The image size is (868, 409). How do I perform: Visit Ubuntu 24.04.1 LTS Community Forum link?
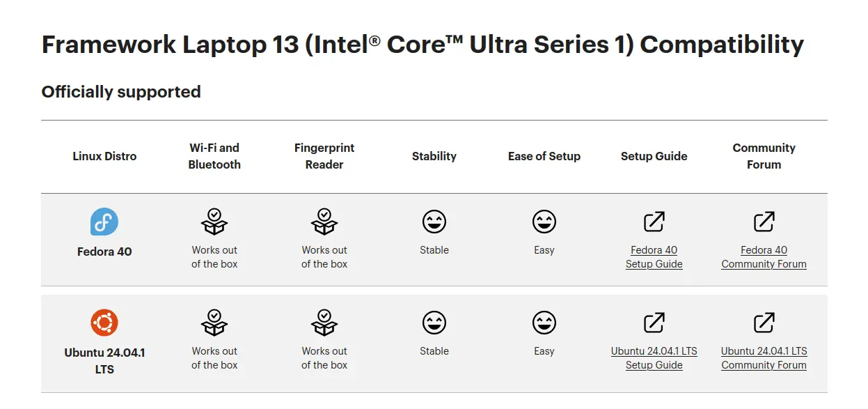[764, 358]
